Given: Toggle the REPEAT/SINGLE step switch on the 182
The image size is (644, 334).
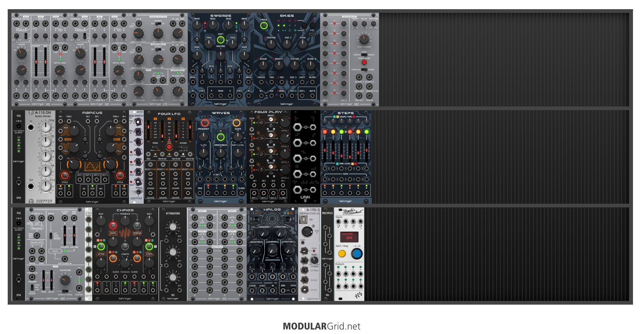Looking at the screenshot, I should 364,55.
